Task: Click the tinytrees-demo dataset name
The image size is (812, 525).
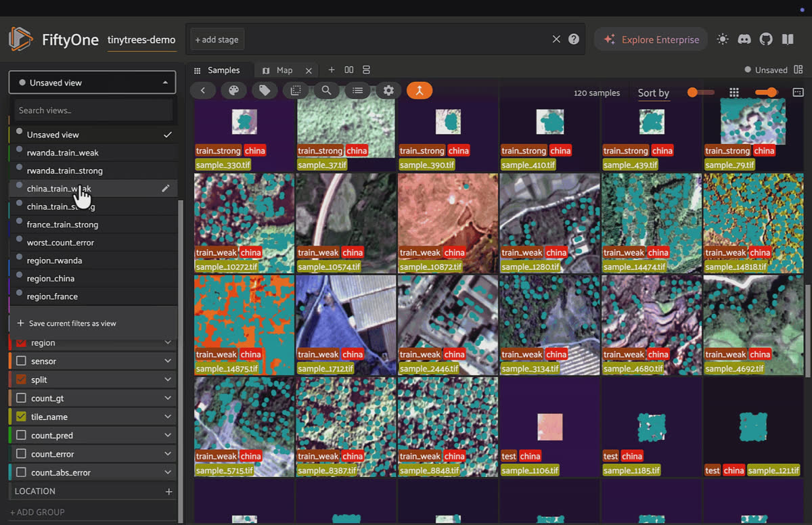Action: point(141,40)
